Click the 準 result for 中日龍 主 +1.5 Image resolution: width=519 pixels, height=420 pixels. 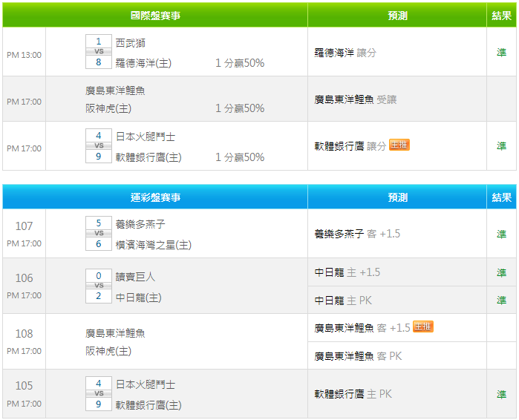501,273
